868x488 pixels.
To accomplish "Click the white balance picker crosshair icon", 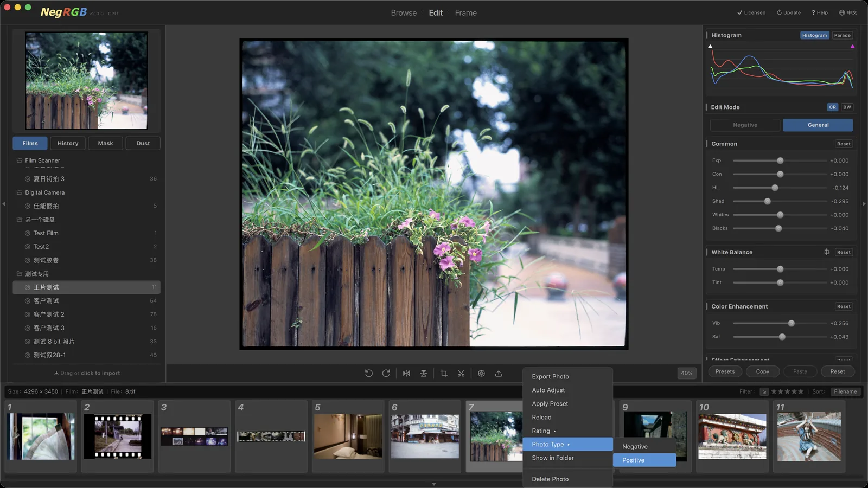I will (x=827, y=252).
